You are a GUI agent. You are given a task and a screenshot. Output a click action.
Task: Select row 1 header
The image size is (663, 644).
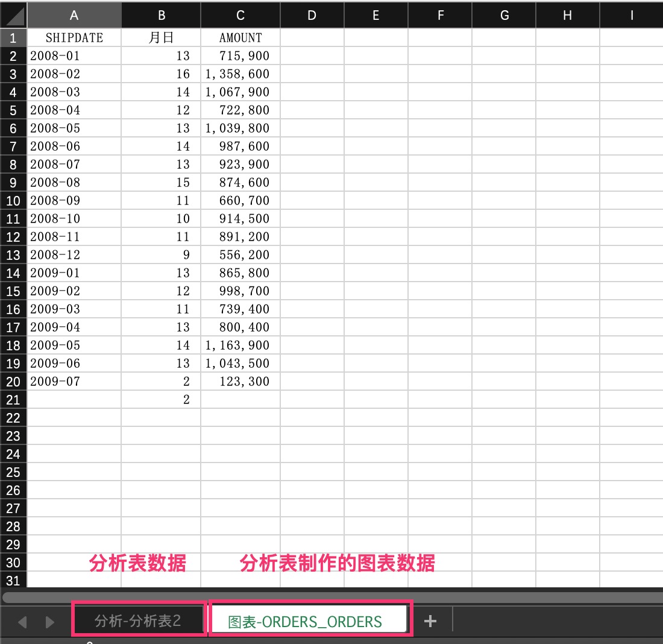point(13,37)
